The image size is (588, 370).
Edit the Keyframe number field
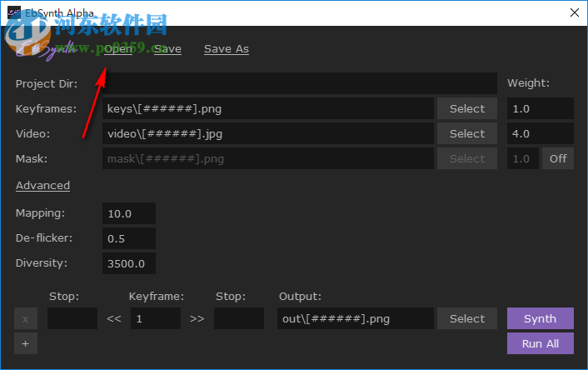[155, 318]
